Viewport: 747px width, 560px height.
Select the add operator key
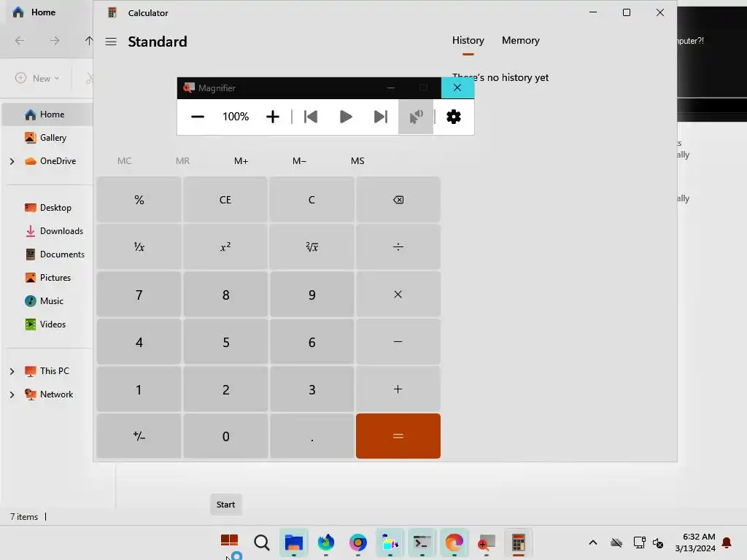pos(398,389)
